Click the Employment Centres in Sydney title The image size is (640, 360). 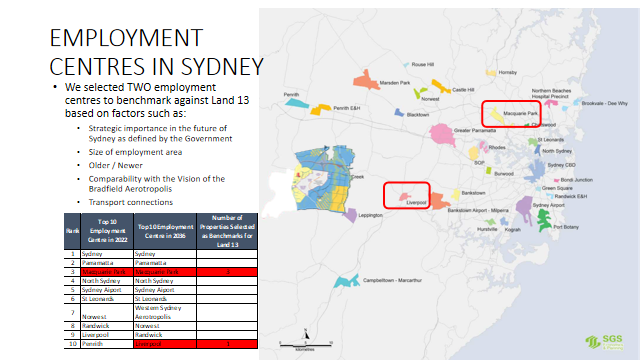156,52
